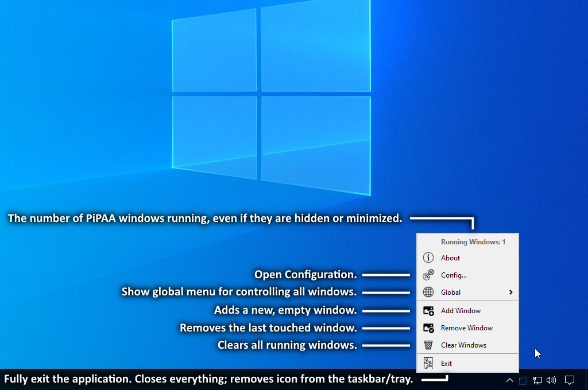Open the network tray icon
The height and width of the screenshot is (390, 588).
click(x=537, y=381)
